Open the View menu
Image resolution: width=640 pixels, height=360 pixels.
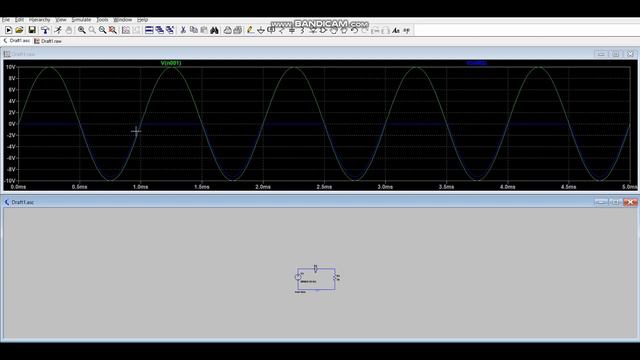click(x=61, y=20)
